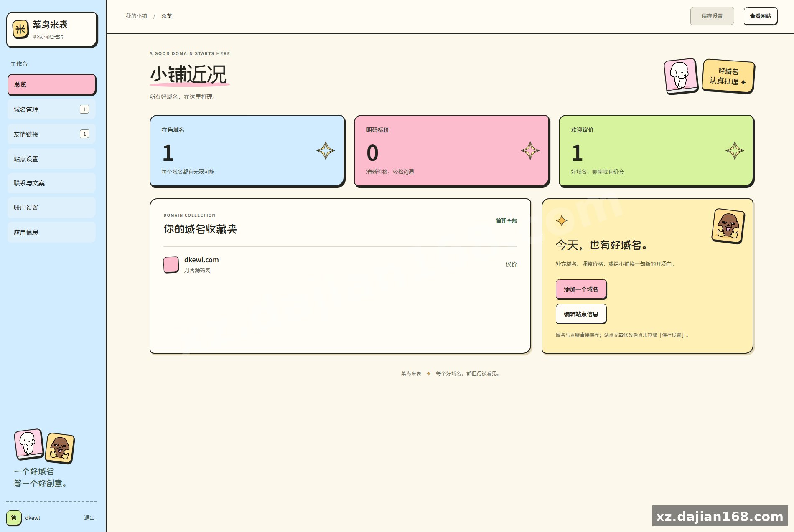Click the 明码标价 pink stats card
Screen dimensions: 794x532
451,151
